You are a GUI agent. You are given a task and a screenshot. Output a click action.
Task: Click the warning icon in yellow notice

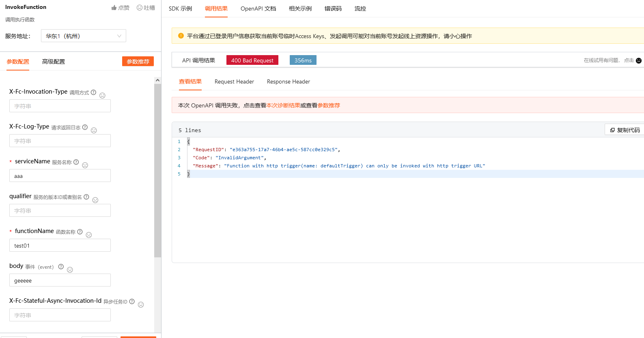(181, 36)
